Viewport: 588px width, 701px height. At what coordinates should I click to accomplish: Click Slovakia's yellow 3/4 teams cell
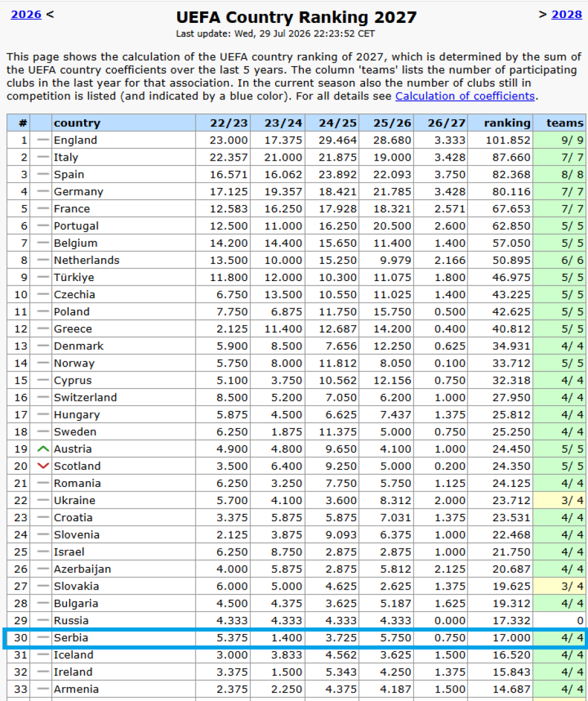(559, 586)
